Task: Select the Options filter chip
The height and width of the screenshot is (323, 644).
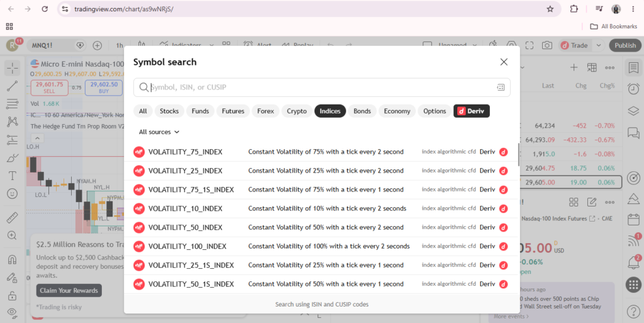Action: pos(435,111)
